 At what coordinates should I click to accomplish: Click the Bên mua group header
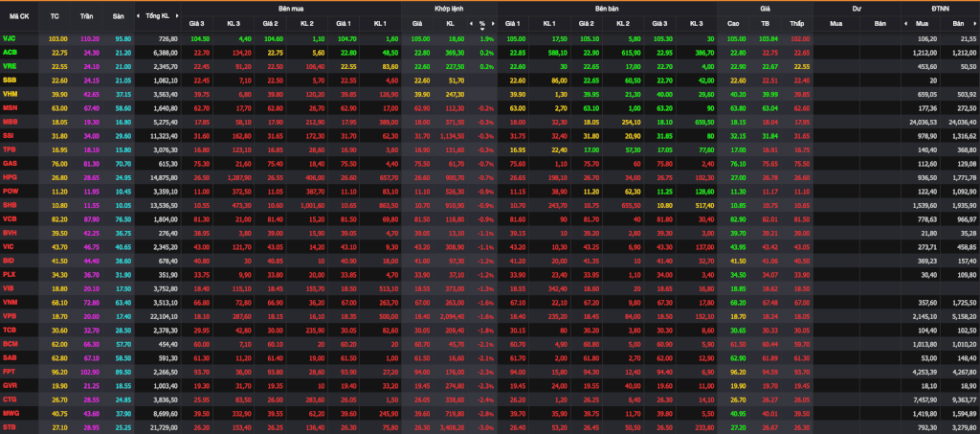291,9
